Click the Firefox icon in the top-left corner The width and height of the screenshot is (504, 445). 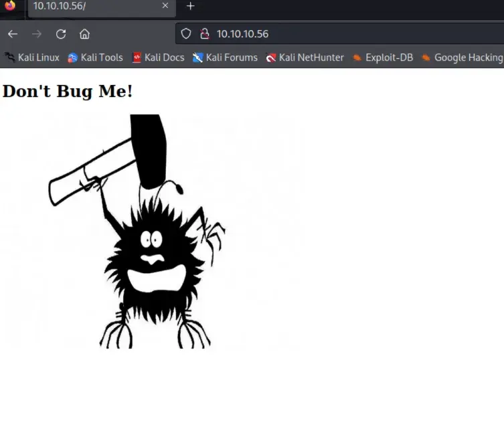pos(10,5)
